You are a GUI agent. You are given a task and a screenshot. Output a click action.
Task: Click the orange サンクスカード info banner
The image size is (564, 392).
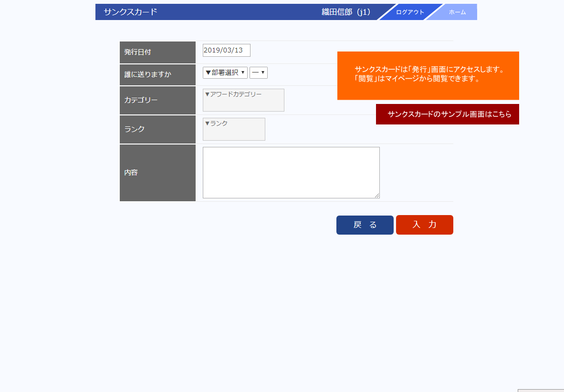tap(428, 75)
